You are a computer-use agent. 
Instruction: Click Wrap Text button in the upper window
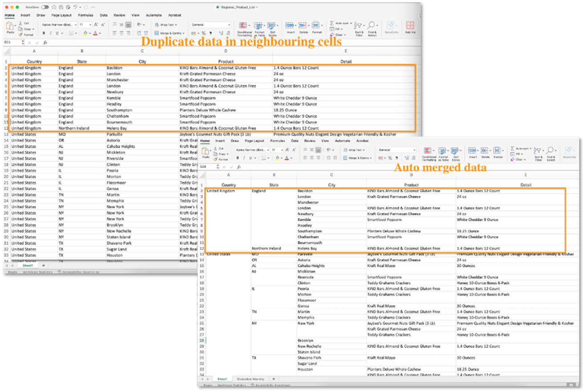click(x=166, y=25)
